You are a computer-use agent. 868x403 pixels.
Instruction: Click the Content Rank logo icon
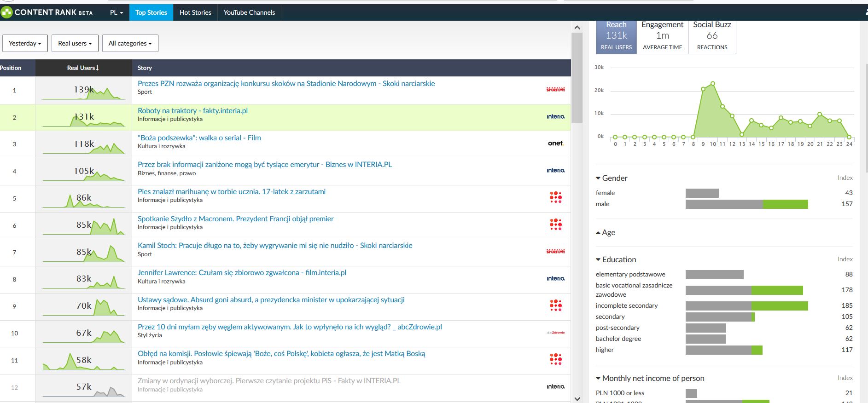tap(6, 12)
